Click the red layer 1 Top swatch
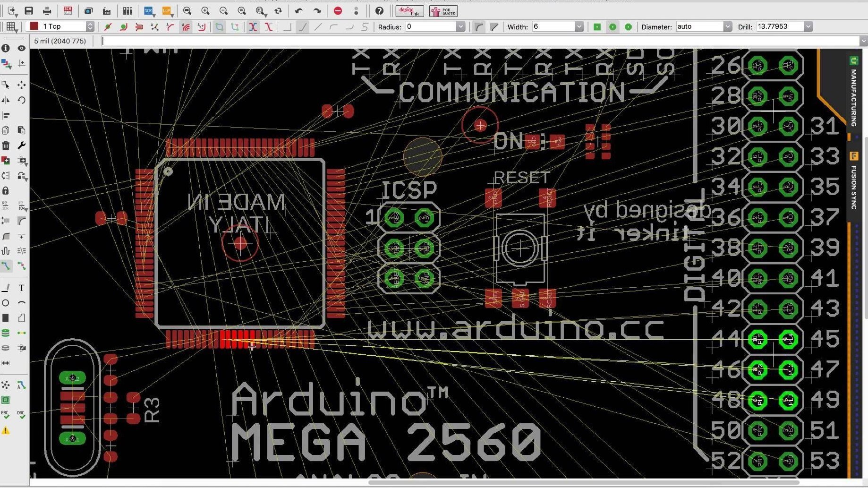 pos(34,26)
